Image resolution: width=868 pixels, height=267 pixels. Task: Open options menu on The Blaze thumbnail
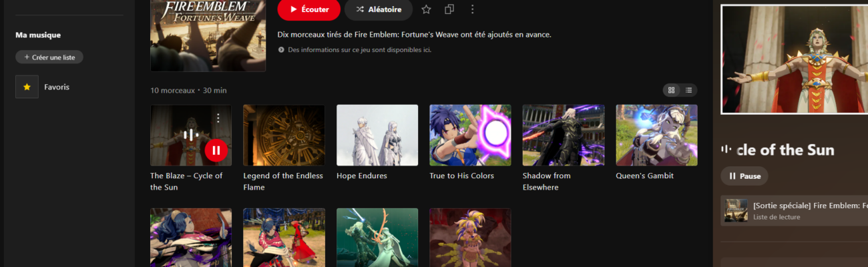click(x=218, y=118)
